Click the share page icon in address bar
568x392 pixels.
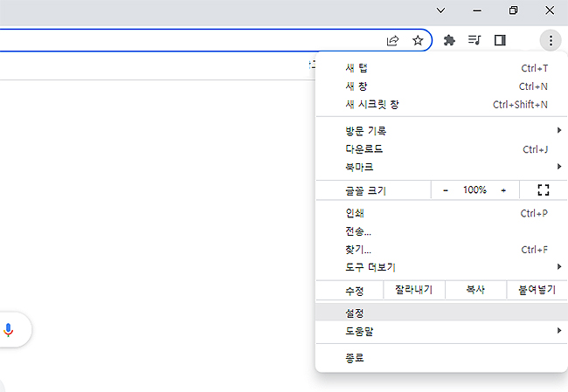tap(392, 40)
